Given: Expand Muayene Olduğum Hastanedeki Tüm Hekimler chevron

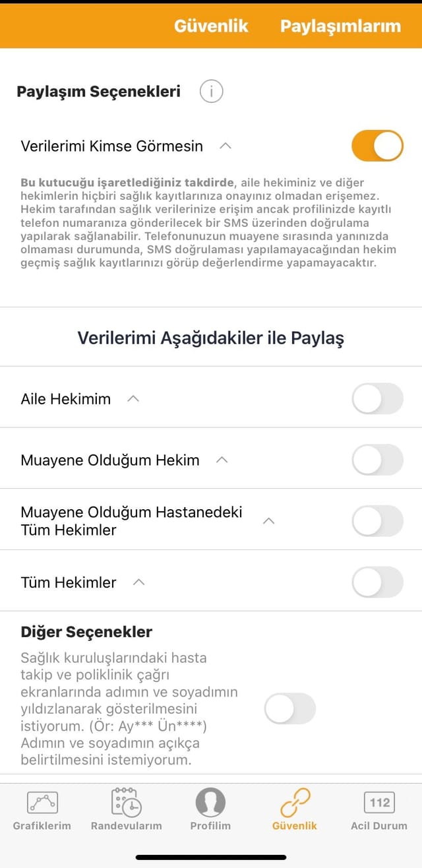Looking at the screenshot, I should pyautogui.click(x=268, y=521).
